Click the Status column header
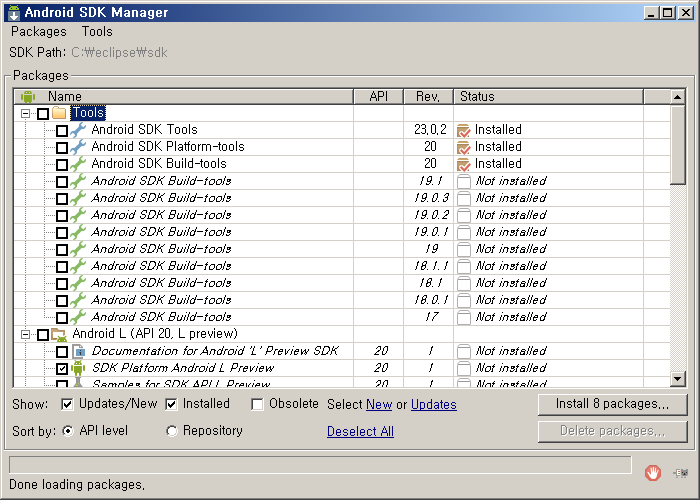 coord(549,96)
